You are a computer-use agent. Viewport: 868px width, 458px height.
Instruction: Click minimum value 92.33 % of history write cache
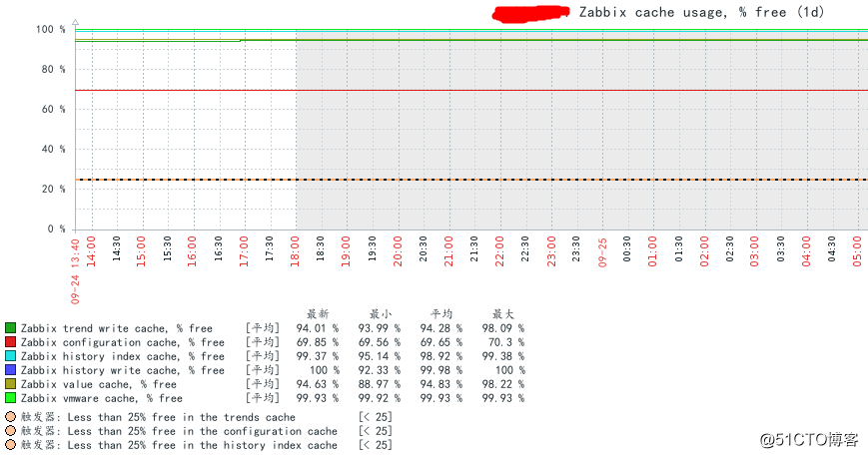(380, 370)
